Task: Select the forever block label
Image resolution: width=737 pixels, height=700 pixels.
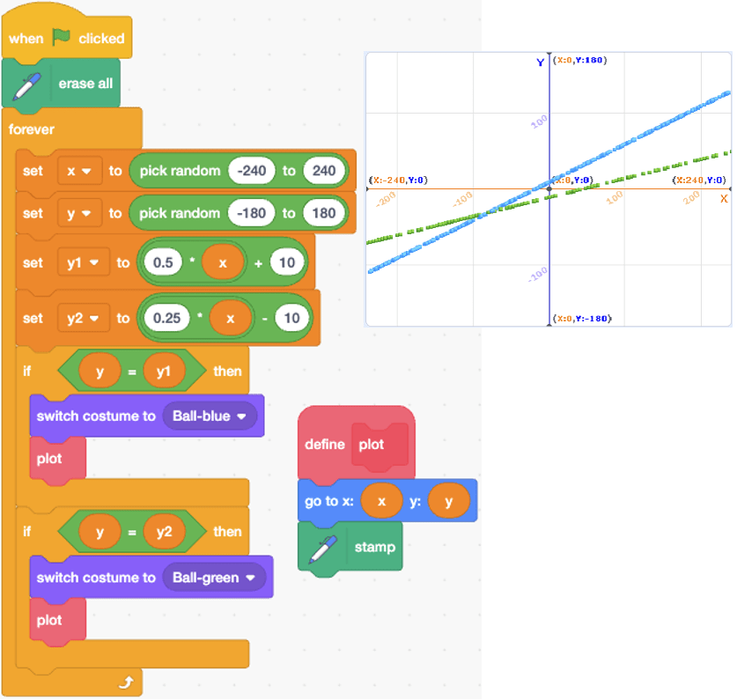Action: point(32,129)
